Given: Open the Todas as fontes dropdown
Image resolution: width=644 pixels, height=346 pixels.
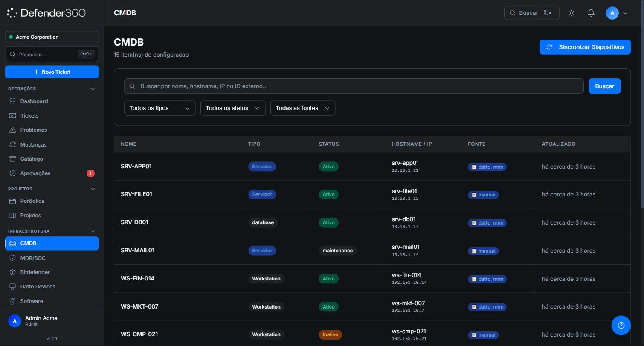Looking at the screenshot, I should pyautogui.click(x=303, y=108).
